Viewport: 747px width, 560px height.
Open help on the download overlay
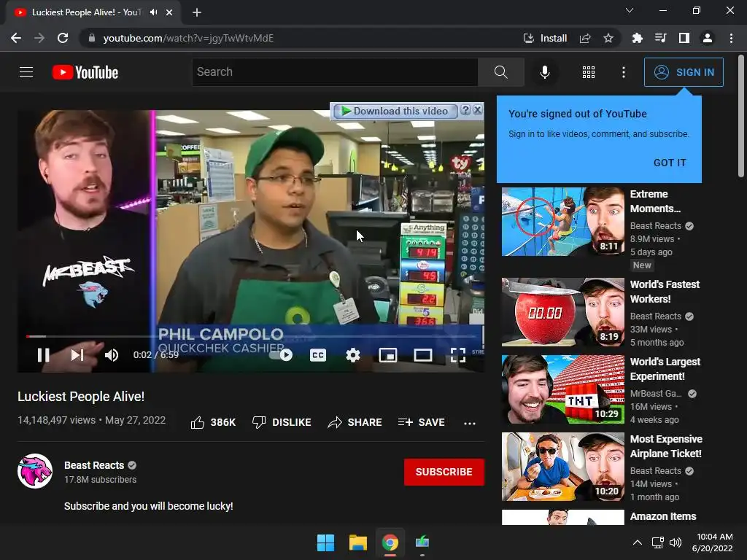pos(465,111)
